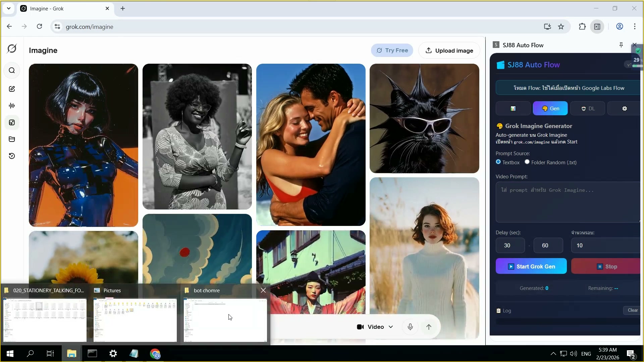Viewport: 644px width, 362px height.
Task: Select Folder Random (.txt) radio option
Action: point(527,162)
